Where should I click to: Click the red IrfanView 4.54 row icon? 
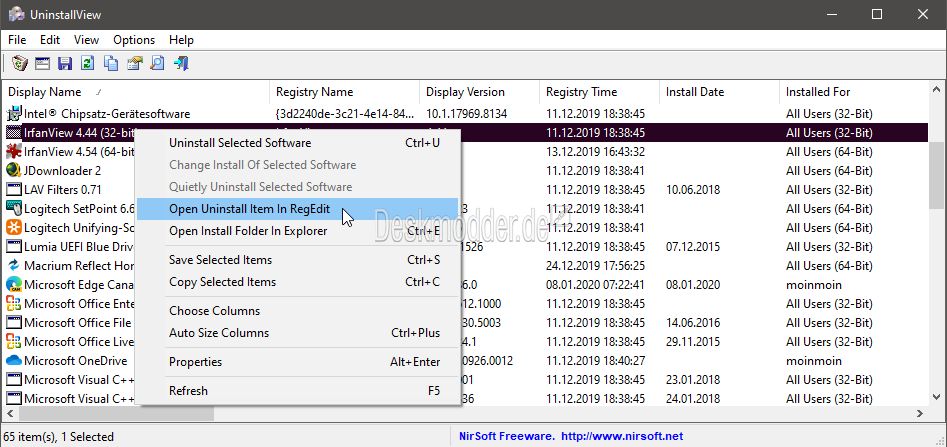click(x=13, y=152)
